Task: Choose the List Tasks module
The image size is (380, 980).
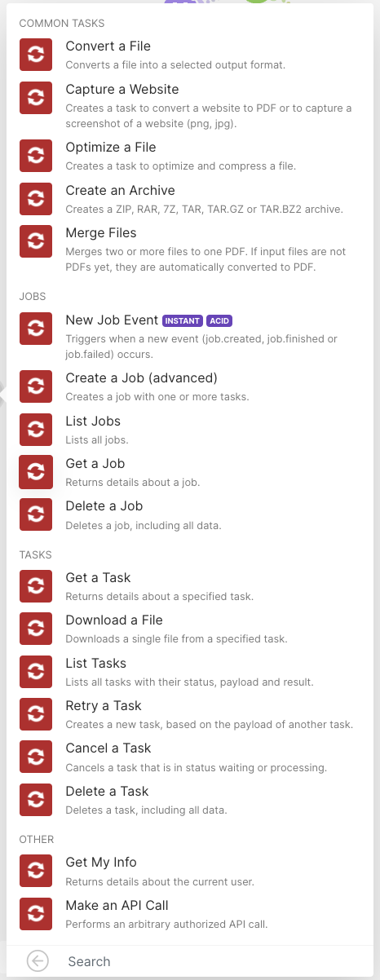Action: click(190, 672)
